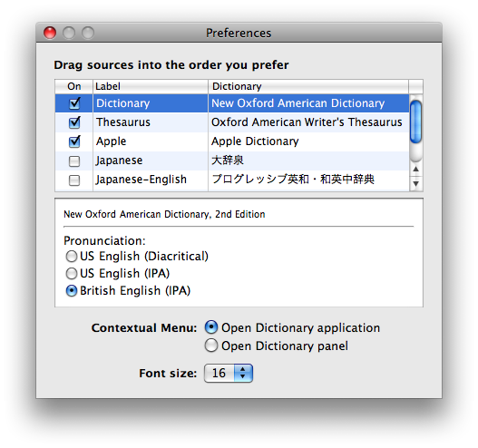Enable the Japanese source checkbox
The width and height of the screenshot is (478, 448).
pos(74,161)
